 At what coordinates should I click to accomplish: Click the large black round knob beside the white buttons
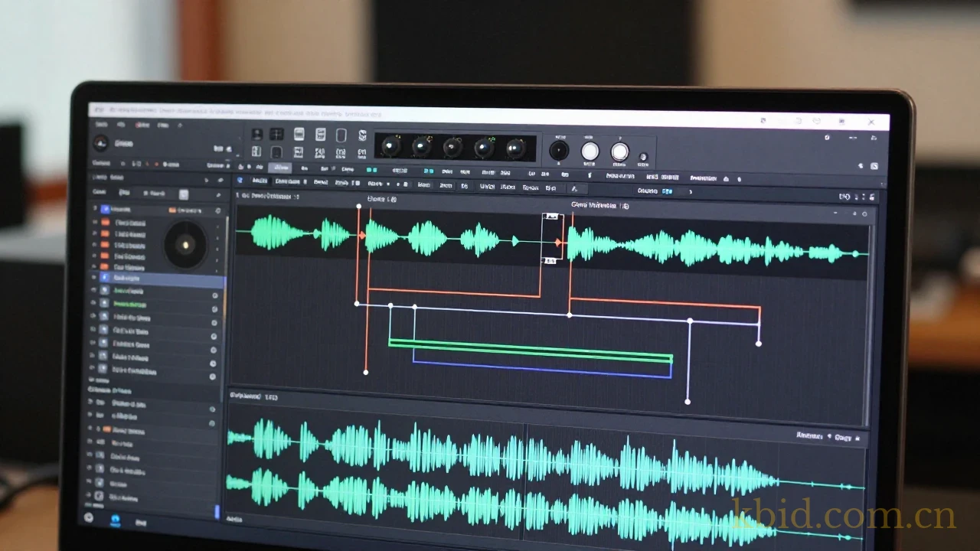coord(559,150)
